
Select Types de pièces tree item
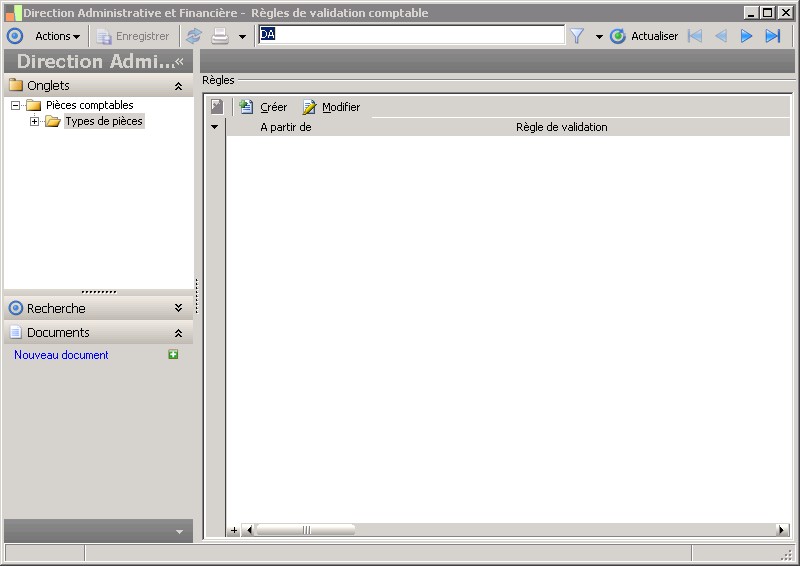[x=104, y=121]
